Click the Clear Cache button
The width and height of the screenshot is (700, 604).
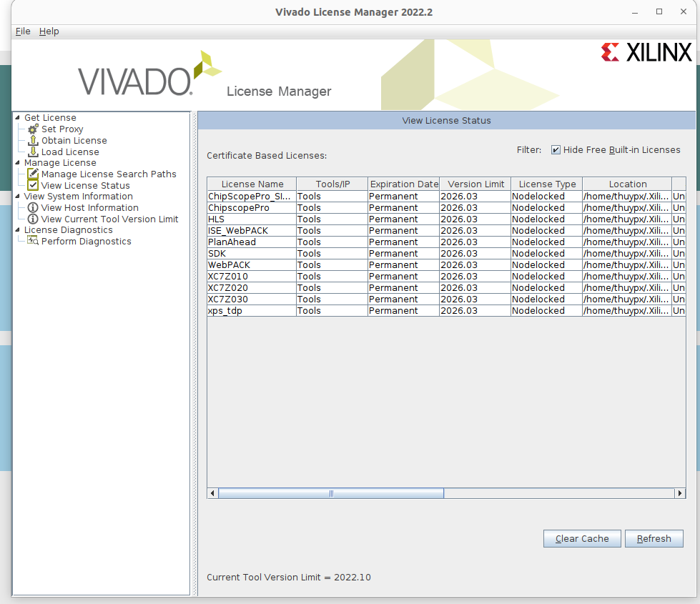pyautogui.click(x=582, y=538)
